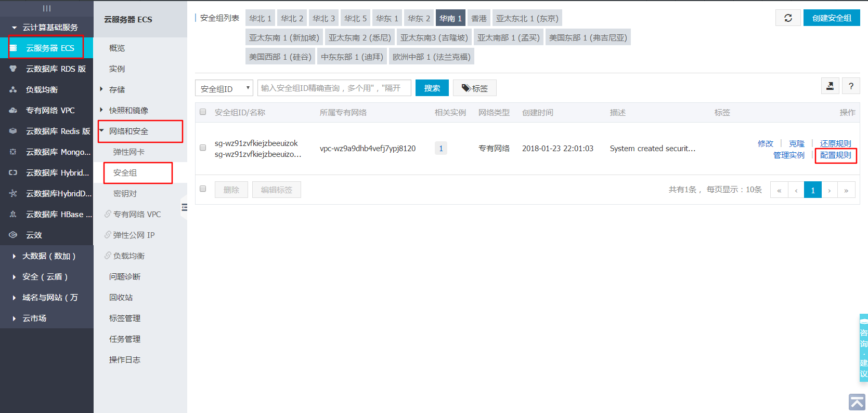Click the 克隆 link
The width and height of the screenshot is (868, 413).
pyautogui.click(x=797, y=143)
